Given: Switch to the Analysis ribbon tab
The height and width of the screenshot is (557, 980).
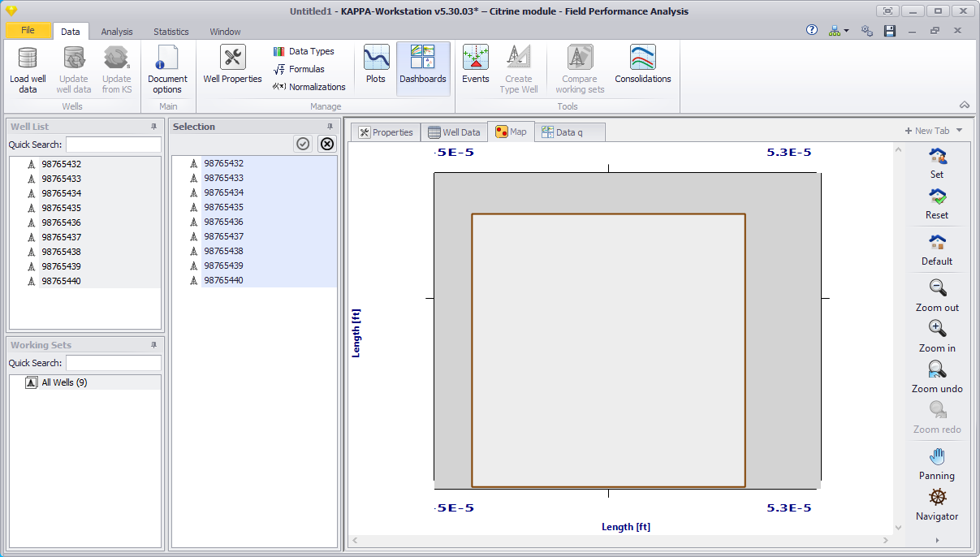Looking at the screenshot, I should [117, 32].
